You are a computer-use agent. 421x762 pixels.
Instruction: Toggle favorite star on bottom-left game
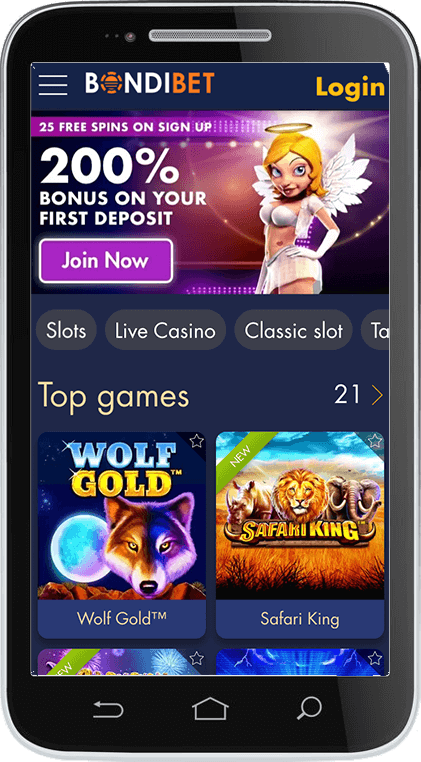(196, 658)
